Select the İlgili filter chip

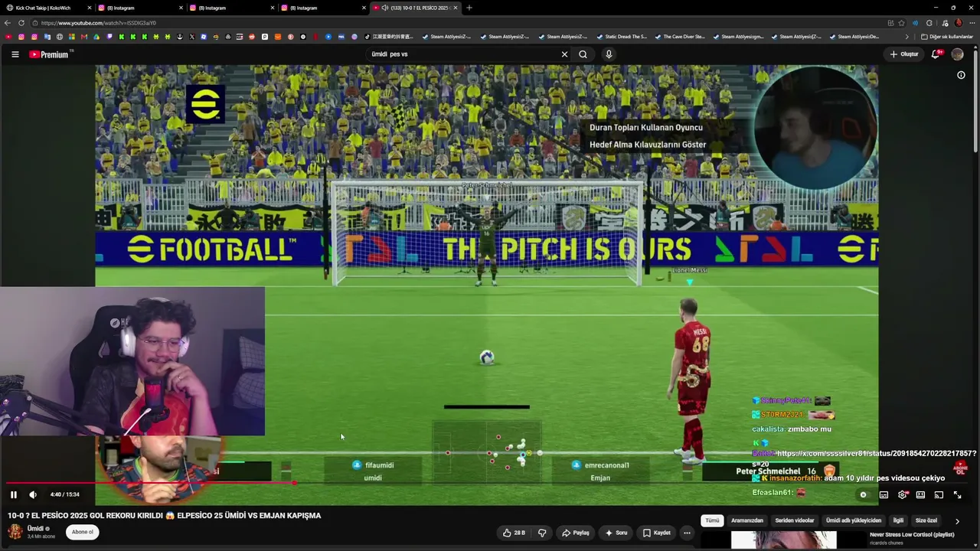898,520
